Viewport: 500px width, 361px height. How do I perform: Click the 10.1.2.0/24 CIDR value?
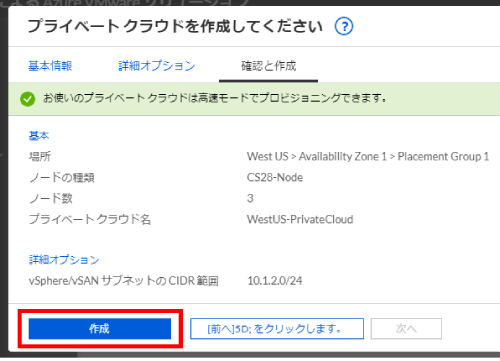pos(275,281)
